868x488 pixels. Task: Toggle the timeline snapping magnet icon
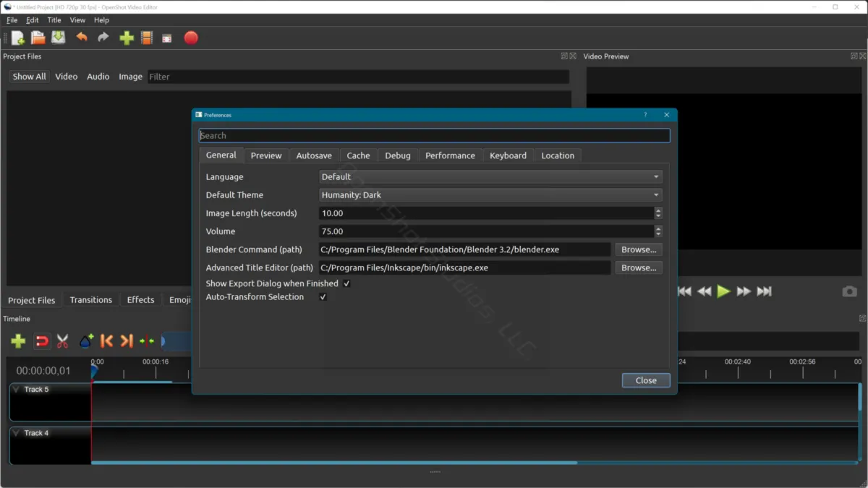[x=42, y=341]
